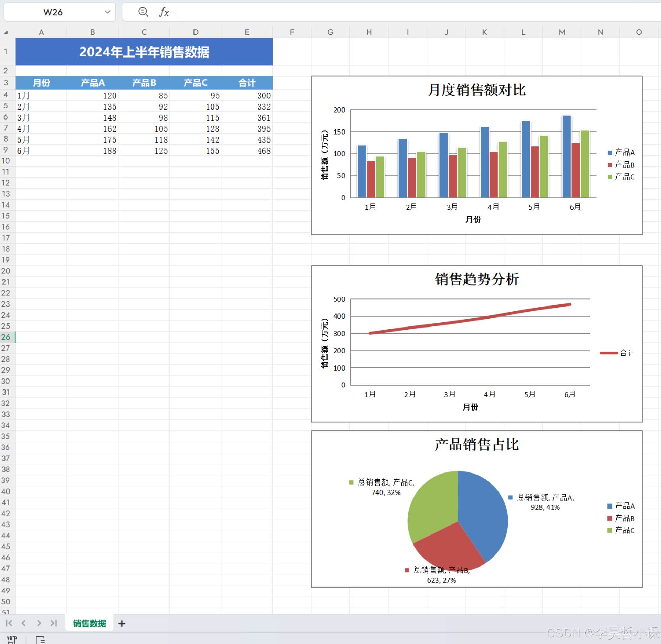The width and height of the screenshot is (661, 644).
Task: Click the 2024年上半年销售数据 title cell
Action: [x=144, y=52]
